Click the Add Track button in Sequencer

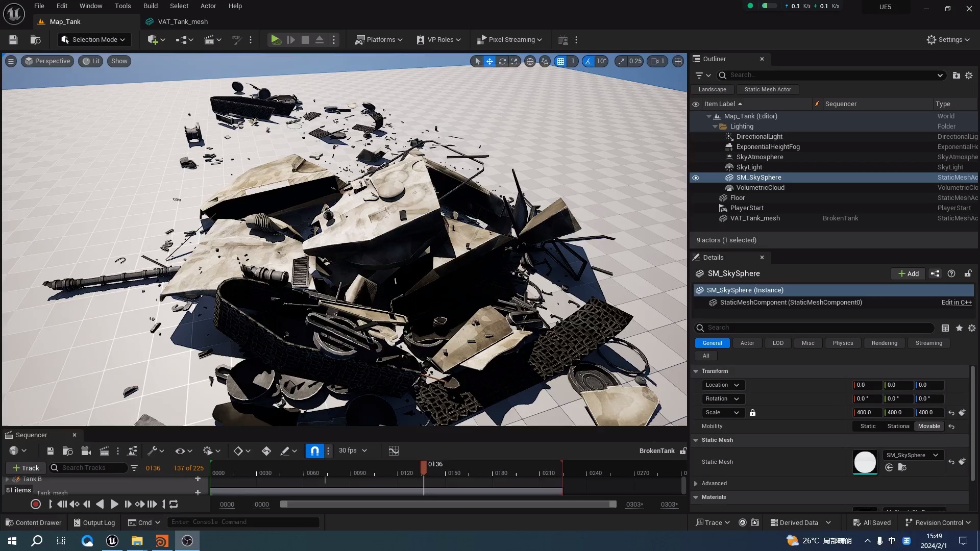pos(25,468)
